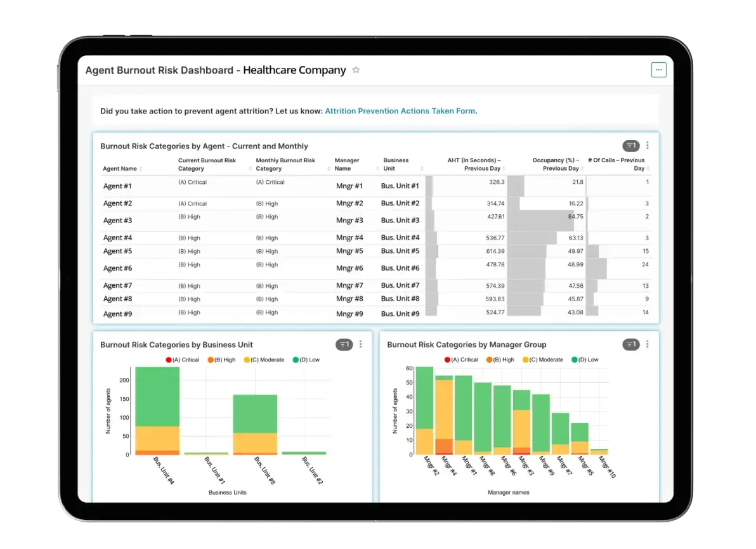Click AHT value 614.39
Image resolution: width=756 pixels, height=549 pixels.
click(495, 252)
